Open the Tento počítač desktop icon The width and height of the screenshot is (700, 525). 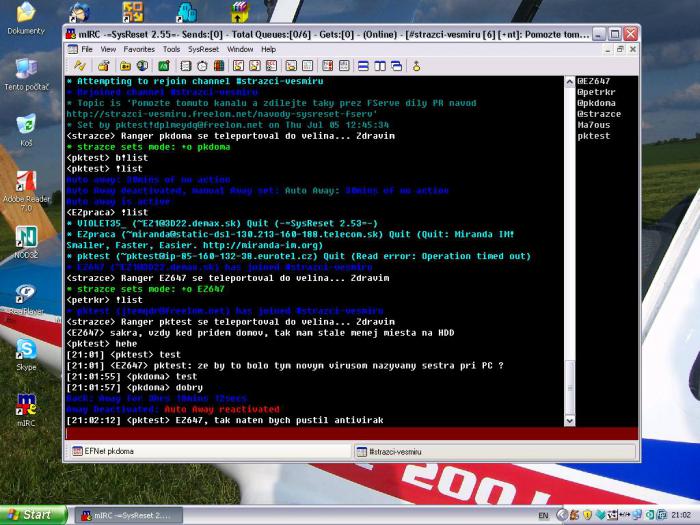pos(26,74)
